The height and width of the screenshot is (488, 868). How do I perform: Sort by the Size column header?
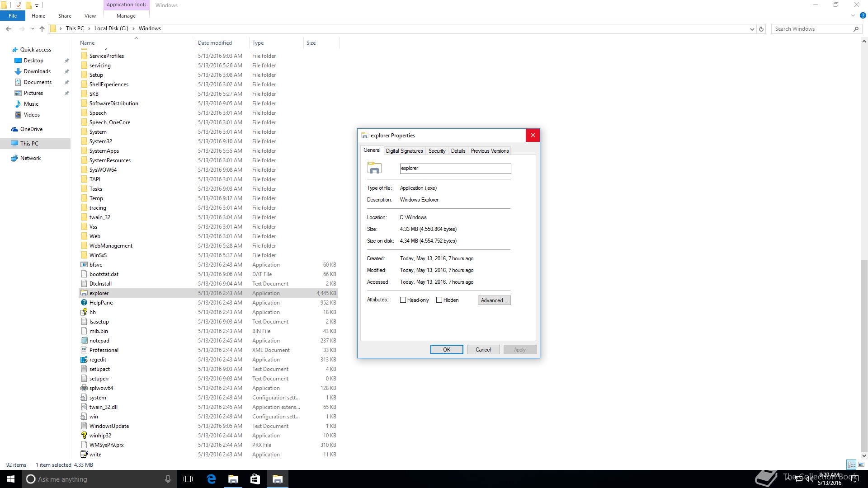[x=321, y=43]
